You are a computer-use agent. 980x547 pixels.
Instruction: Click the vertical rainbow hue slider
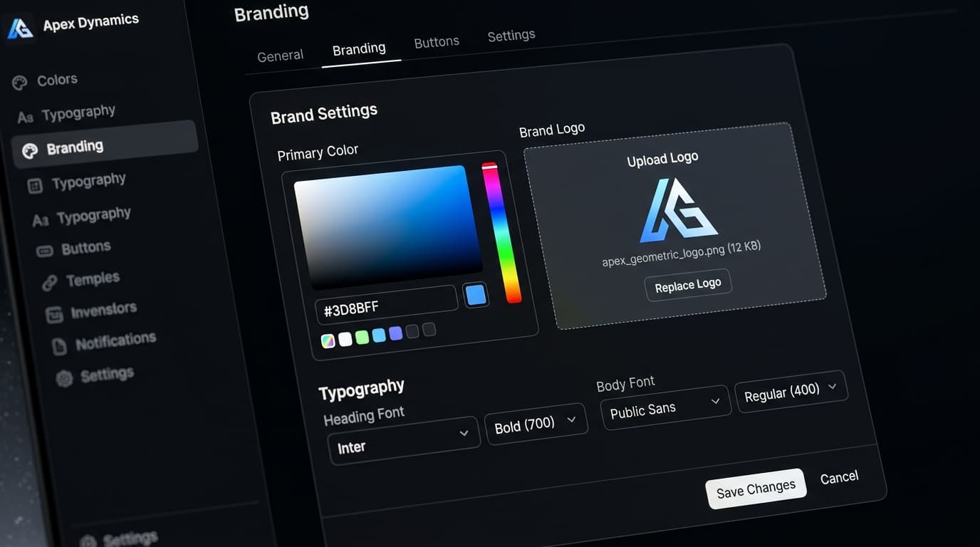coord(501,232)
